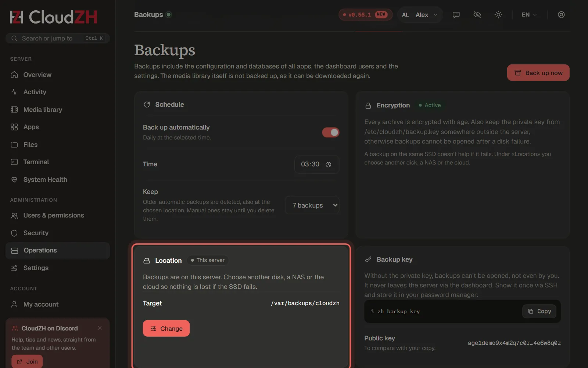Expand the Alex user menu
The width and height of the screenshot is (588, 368).
point(420,15)
